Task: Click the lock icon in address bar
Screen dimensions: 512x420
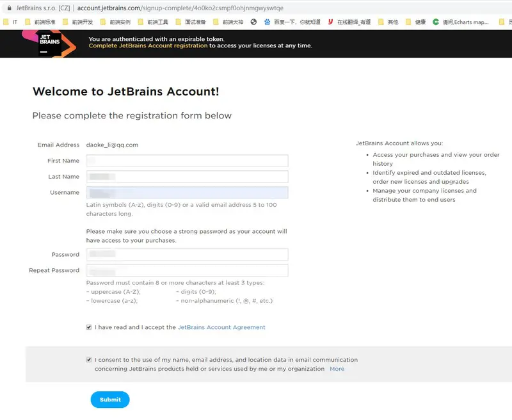Action: [x=9, y=8]
